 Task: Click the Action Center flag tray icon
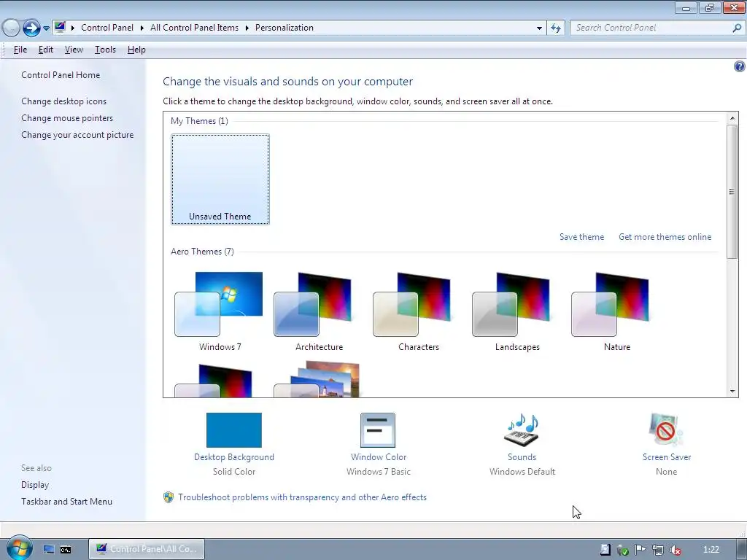[640, 550]
